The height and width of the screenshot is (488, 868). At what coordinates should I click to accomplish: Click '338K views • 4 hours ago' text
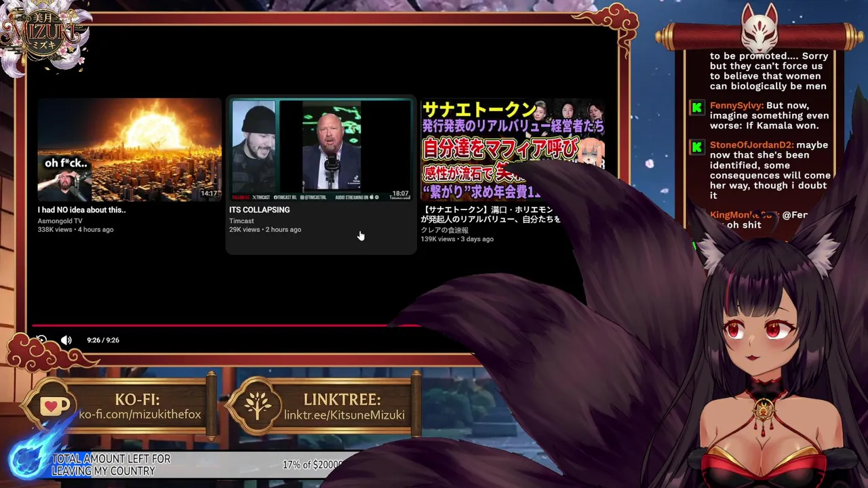pyautogui.click(x=75, y=230)
